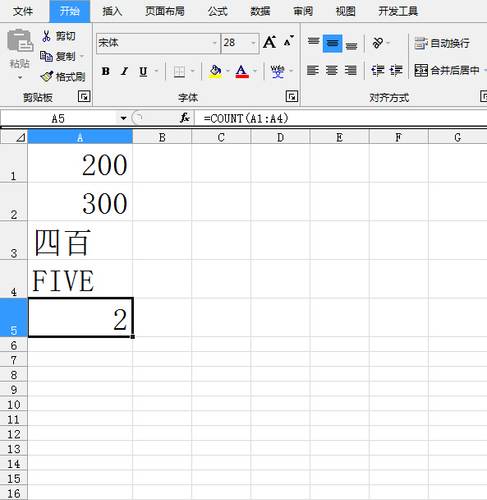Image resolution: width=487 pixels, height=500 pixels.
Task: Decrease font size with small A
Action: click(288, 41)
